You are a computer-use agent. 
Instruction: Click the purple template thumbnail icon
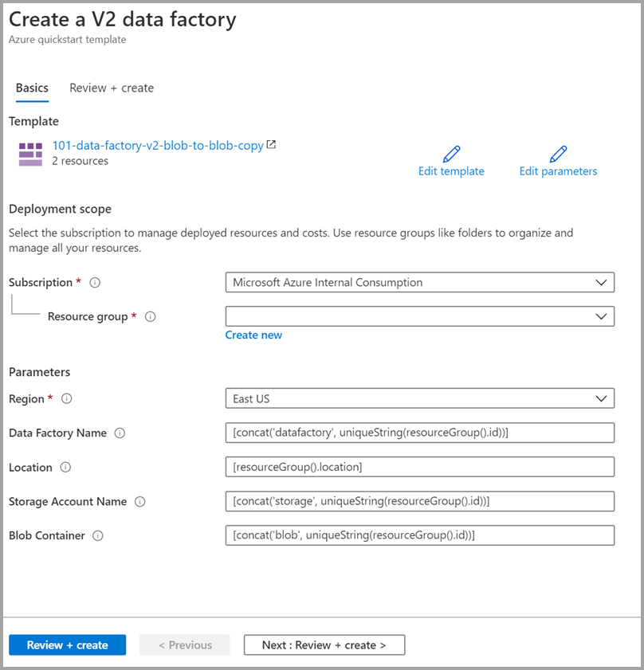click(30, 154)
